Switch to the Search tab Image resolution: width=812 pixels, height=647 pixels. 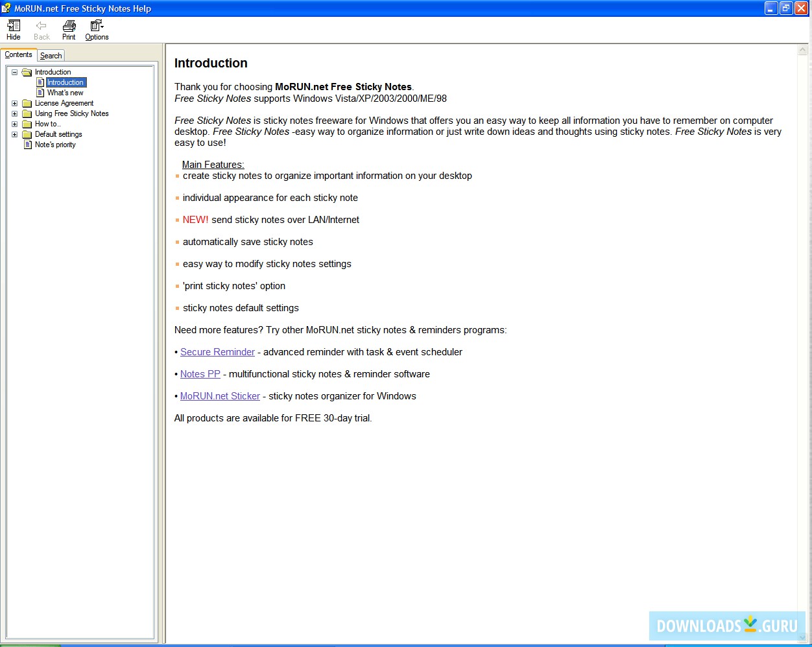click(51, 55)
